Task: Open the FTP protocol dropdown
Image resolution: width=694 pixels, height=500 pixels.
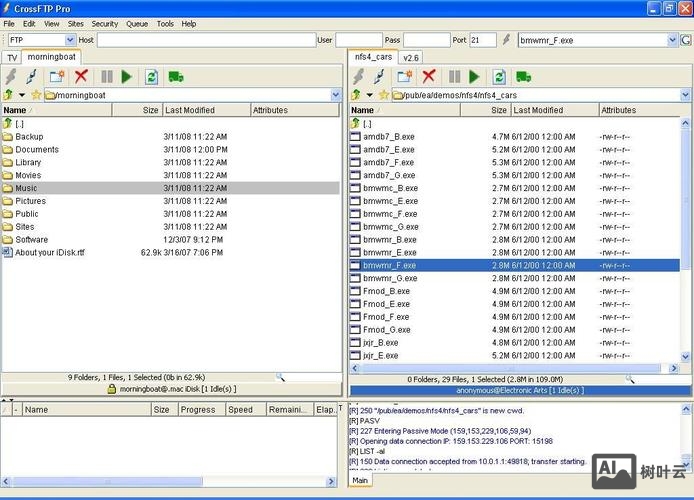Action: point(70,40)
